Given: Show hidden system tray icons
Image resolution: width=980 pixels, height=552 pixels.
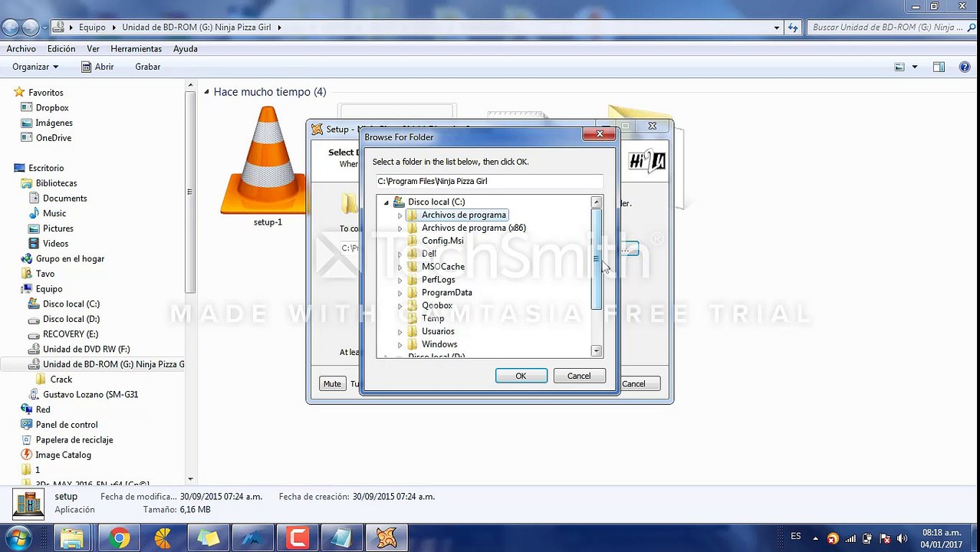Looking at the screenshot, I should [814, 538].
